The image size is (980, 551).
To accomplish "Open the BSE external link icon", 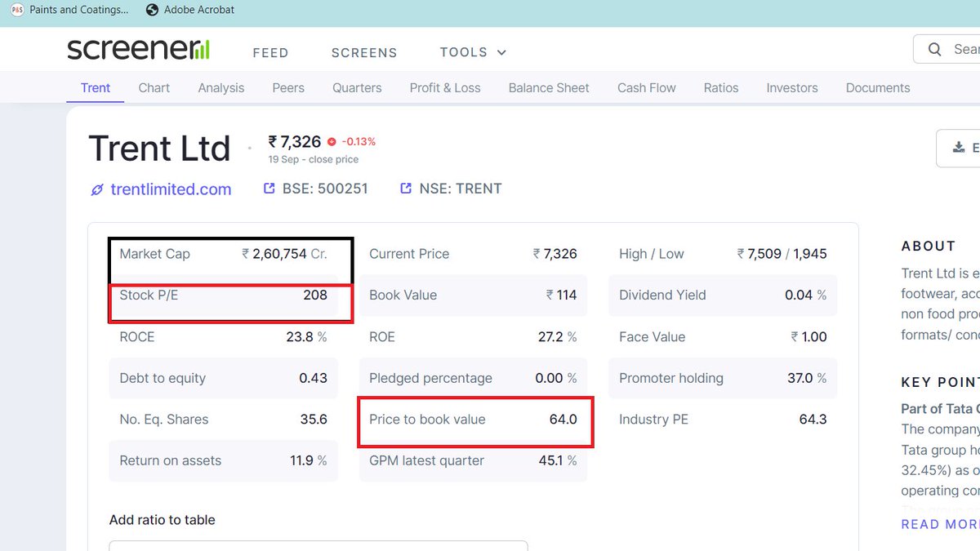I will tap(269, 189).
